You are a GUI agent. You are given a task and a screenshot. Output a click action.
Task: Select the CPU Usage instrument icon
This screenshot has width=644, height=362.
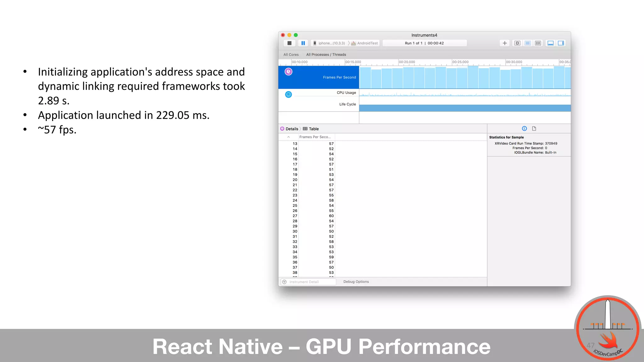coord(288,95)
